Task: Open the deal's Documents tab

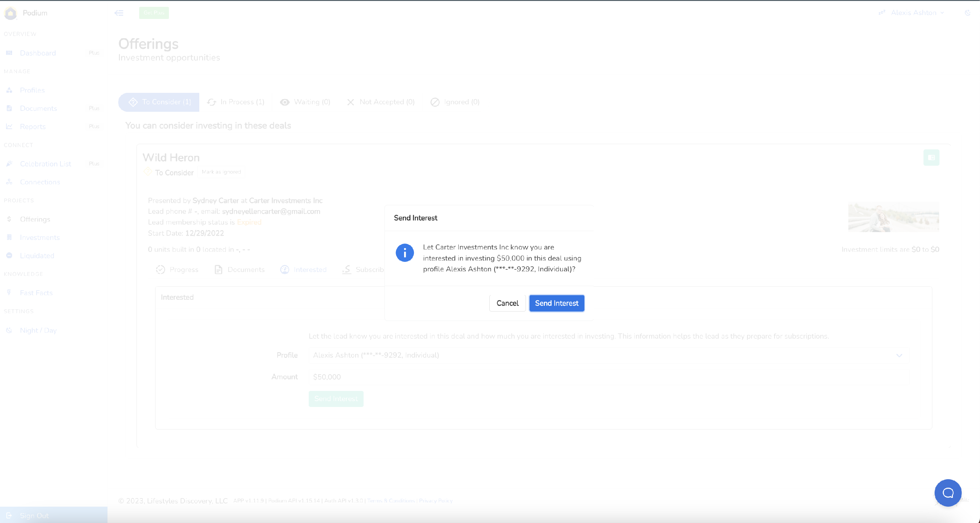Action: [240, 270]
